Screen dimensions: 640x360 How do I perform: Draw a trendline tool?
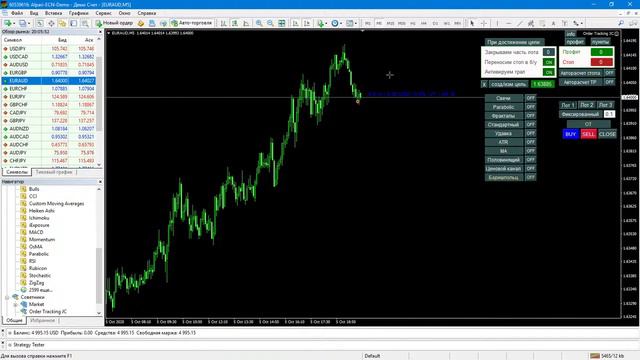[x=520, y=23]
